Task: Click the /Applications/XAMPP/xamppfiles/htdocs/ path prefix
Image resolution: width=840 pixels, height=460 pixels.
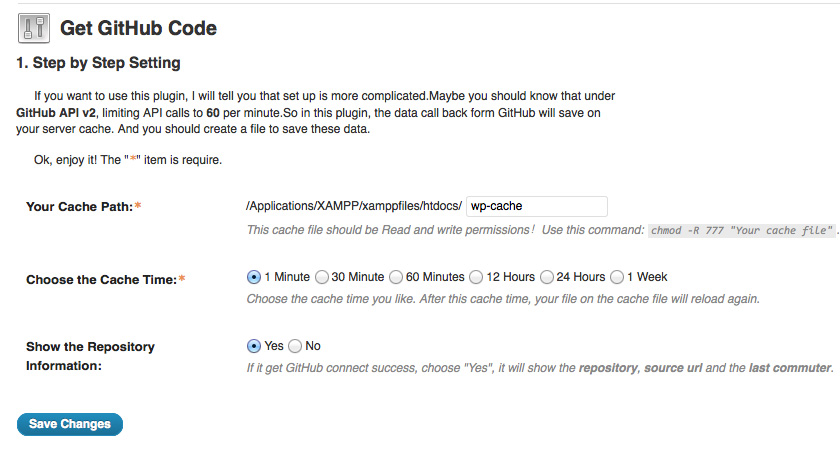Action: [353, 206]
